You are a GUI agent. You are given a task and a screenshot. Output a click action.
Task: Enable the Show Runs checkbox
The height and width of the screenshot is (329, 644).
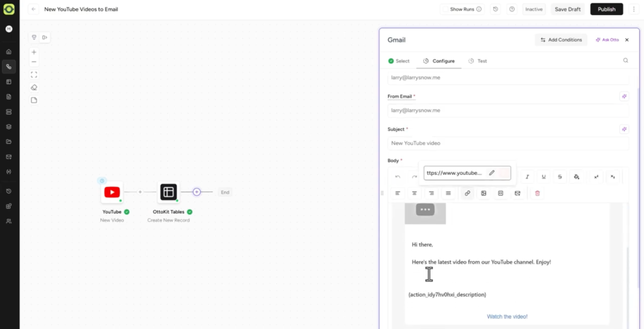point(446,9)
